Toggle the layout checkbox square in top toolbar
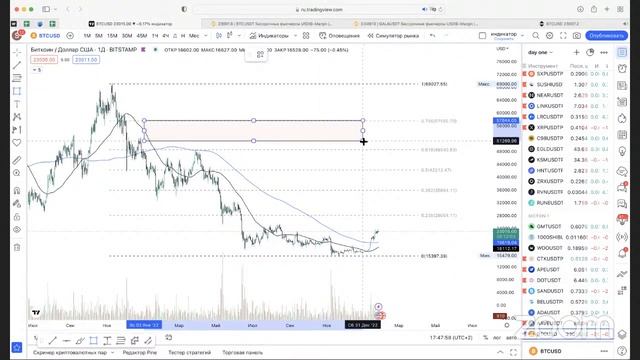 tap(482, 36)
